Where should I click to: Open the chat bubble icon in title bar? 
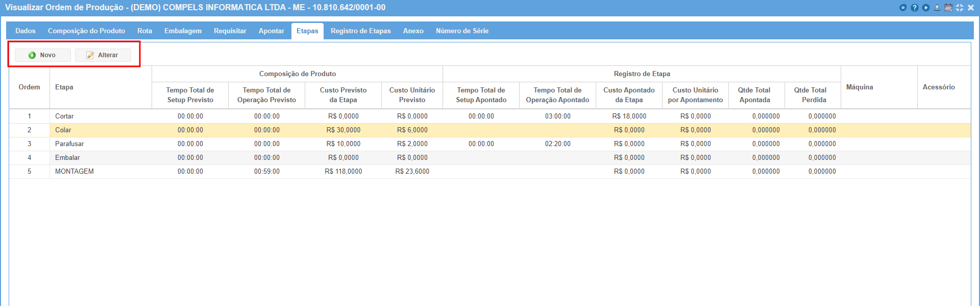click(903, 8)
